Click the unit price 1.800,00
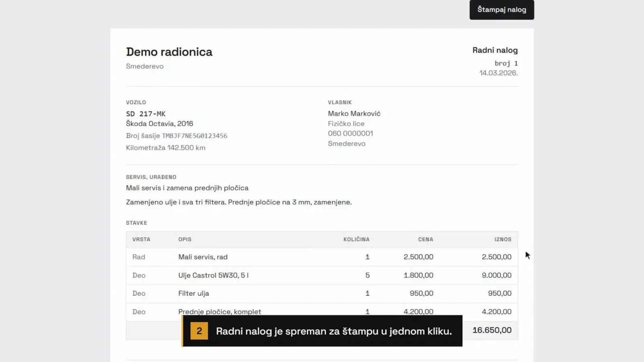The width and height of the screenshot is (644, 362). 419,276
